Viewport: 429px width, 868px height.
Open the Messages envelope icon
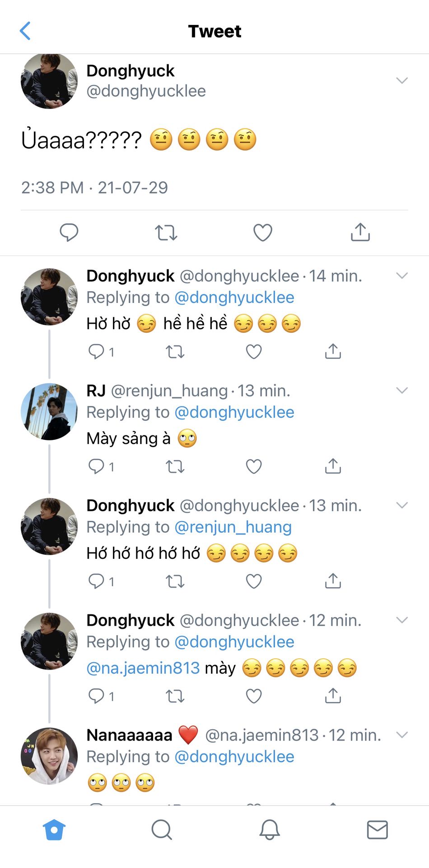tap(377, 830)
